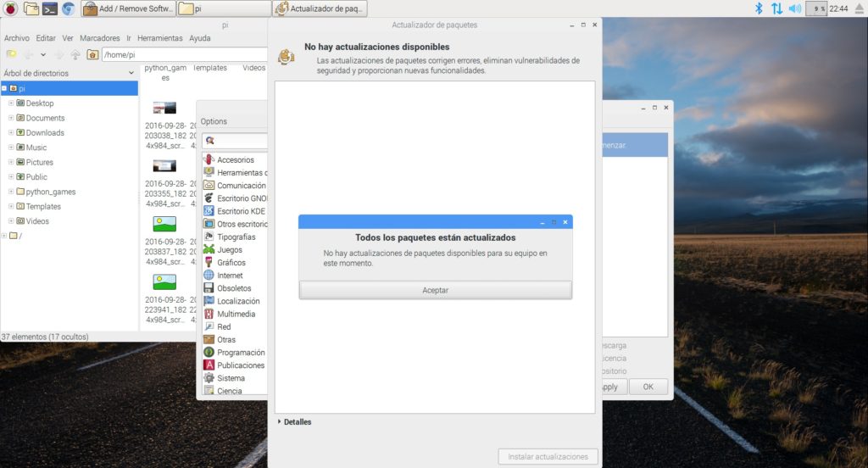Select the 203837 image file thumbnail
Image resolution: width=868 pixels, height=468 pixels.
pos(164,224)
